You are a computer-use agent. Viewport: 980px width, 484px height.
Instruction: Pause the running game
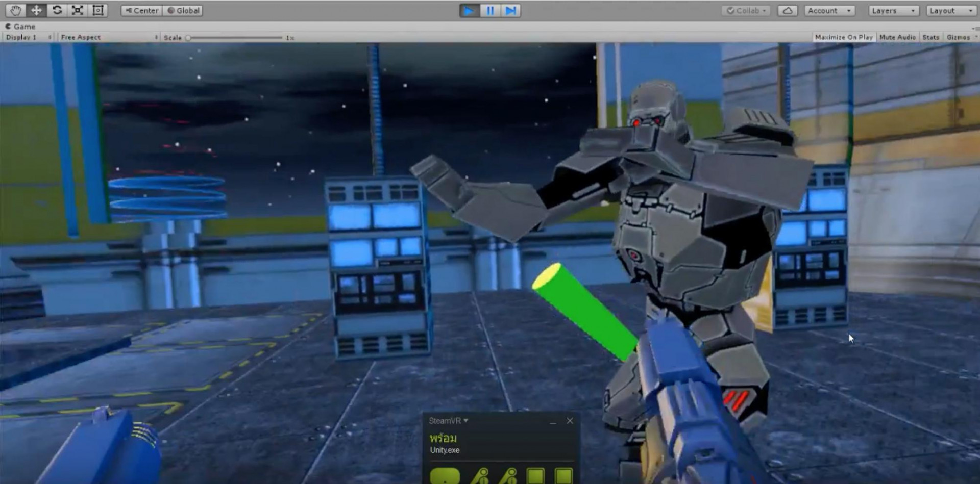pyautogui.click(x=490, y=10)
